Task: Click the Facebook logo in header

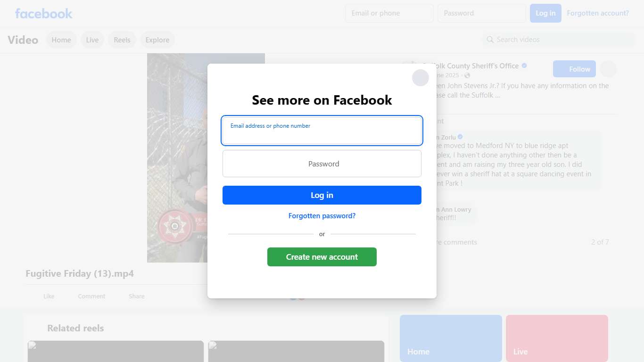Action: pos(44,13)
